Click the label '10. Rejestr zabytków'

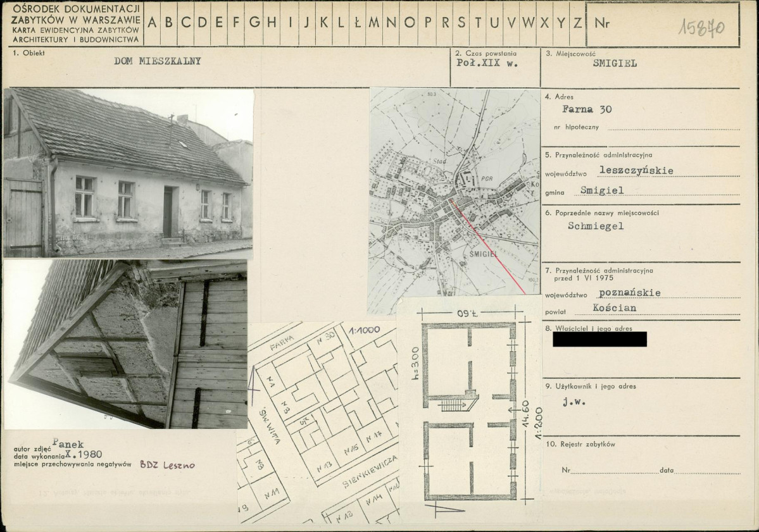point(580,444)
